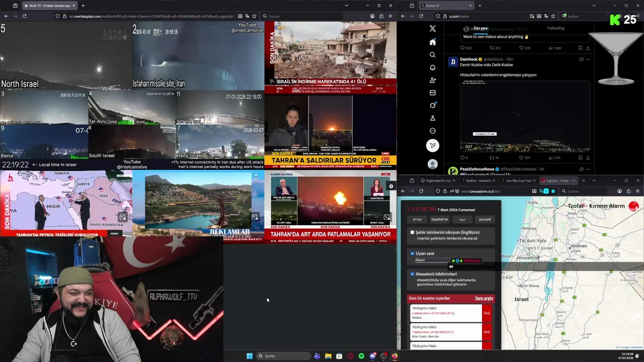Uncheck the Uyarı sesi checkbox

click(413, 253)
